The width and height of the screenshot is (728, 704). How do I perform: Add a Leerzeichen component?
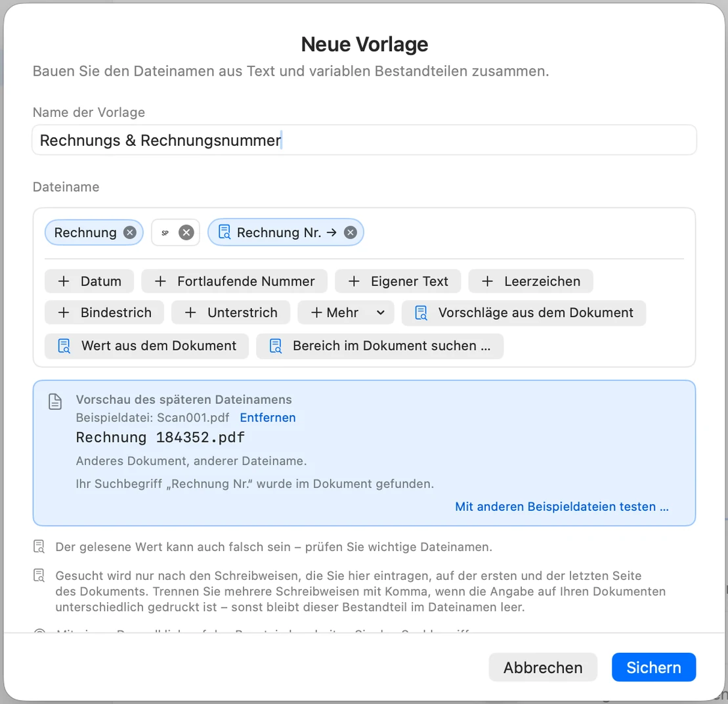530,281
